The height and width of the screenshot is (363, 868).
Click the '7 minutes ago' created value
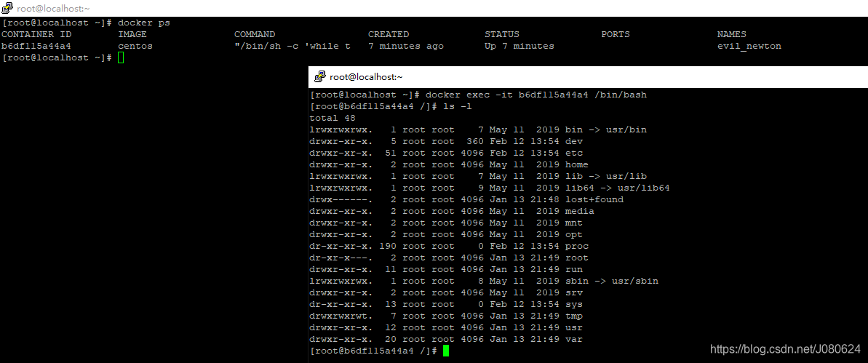pyautogui.click(x=406, y=46)
